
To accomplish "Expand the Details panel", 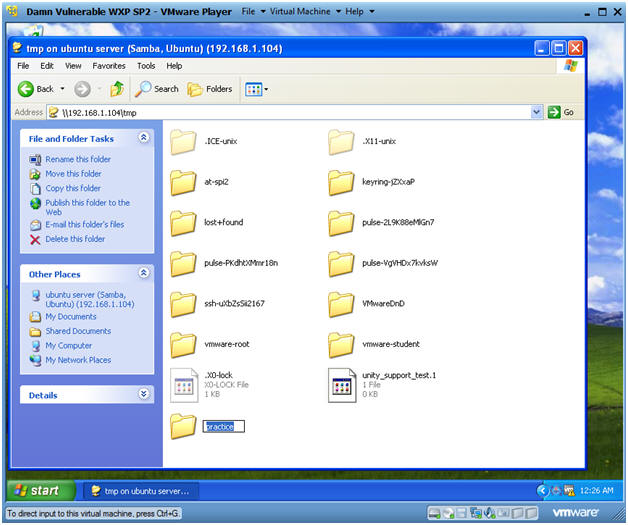I will [x=144, y=394].
